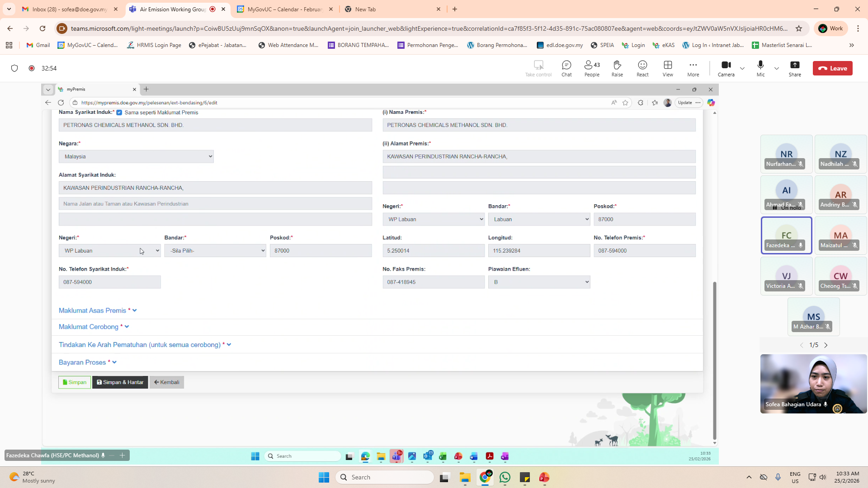Open the Share content tray

click(x=795, y=68)
